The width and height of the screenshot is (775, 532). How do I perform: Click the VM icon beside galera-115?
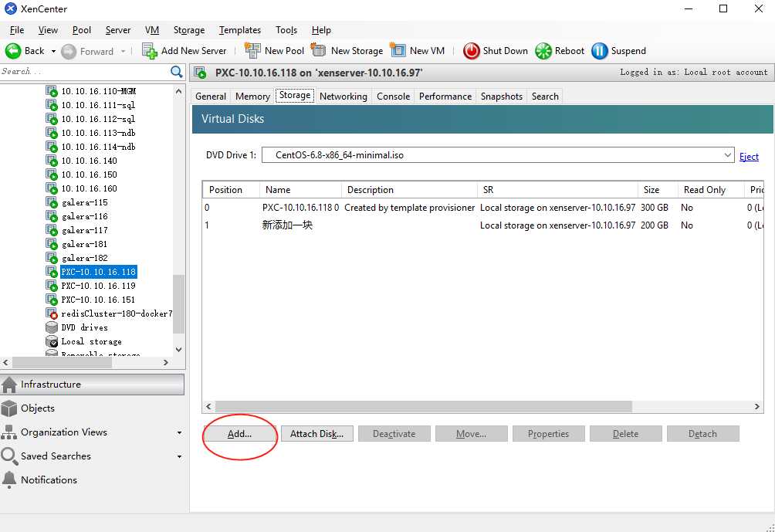click(52, 202)
